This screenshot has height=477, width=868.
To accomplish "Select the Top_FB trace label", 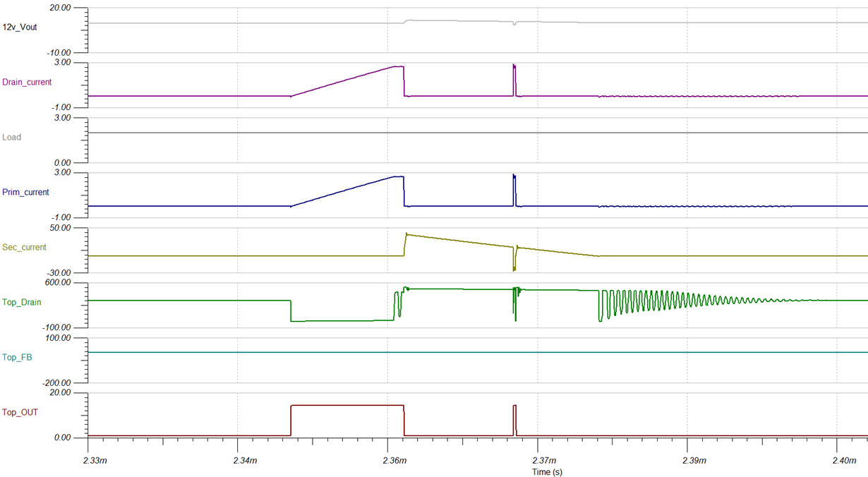I will tap(18, 357).
